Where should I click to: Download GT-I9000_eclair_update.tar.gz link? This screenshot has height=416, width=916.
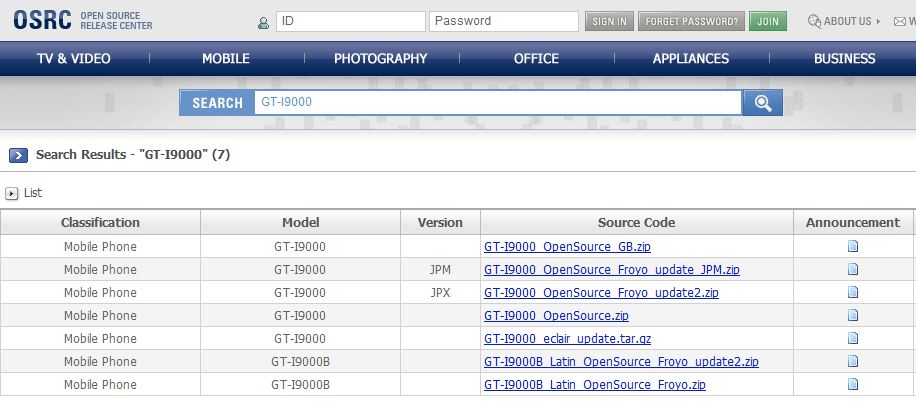(567, 339)
